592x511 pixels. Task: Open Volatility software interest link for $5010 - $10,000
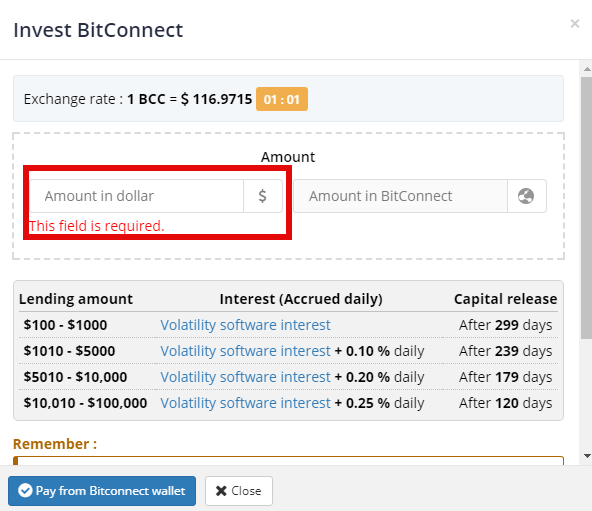tap(245, 377)
